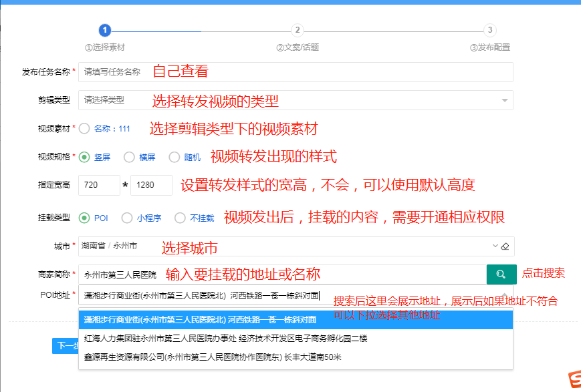Select 竖屏 video format

pos(84,157)
